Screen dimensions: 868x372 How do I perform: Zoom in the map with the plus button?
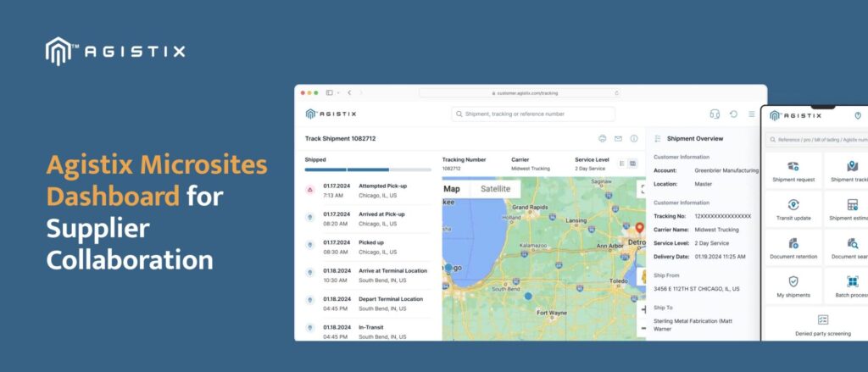tap(643, 309)
